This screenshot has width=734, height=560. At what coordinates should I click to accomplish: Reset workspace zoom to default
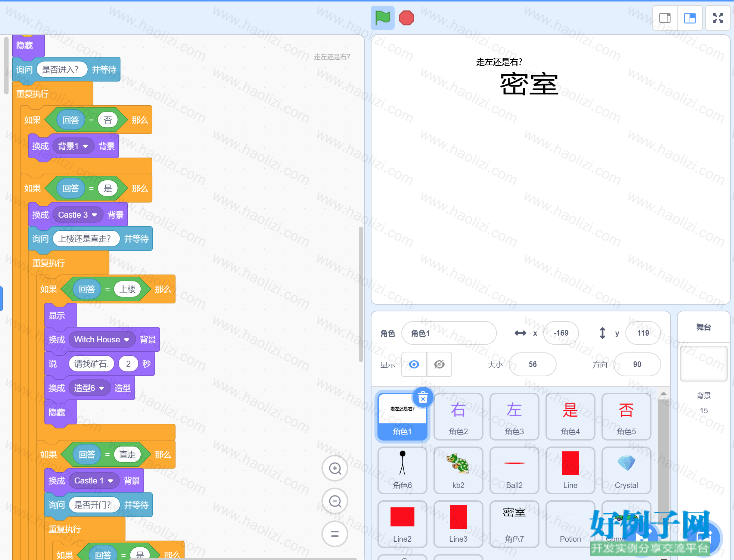[x=335, y=534]
